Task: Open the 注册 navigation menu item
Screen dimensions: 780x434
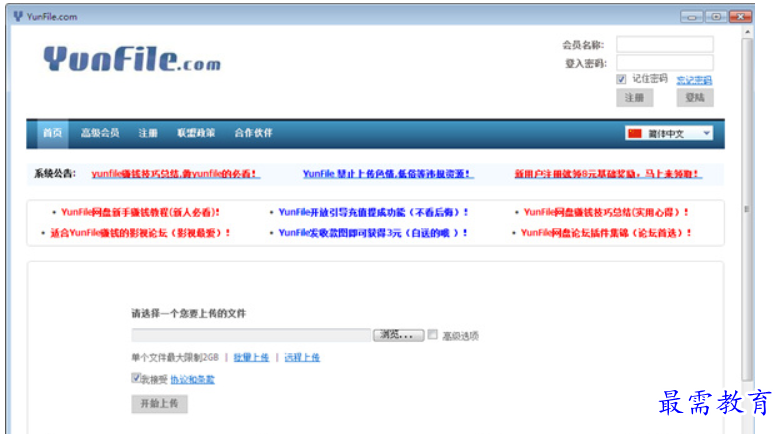Action: (x=148, y=133)
